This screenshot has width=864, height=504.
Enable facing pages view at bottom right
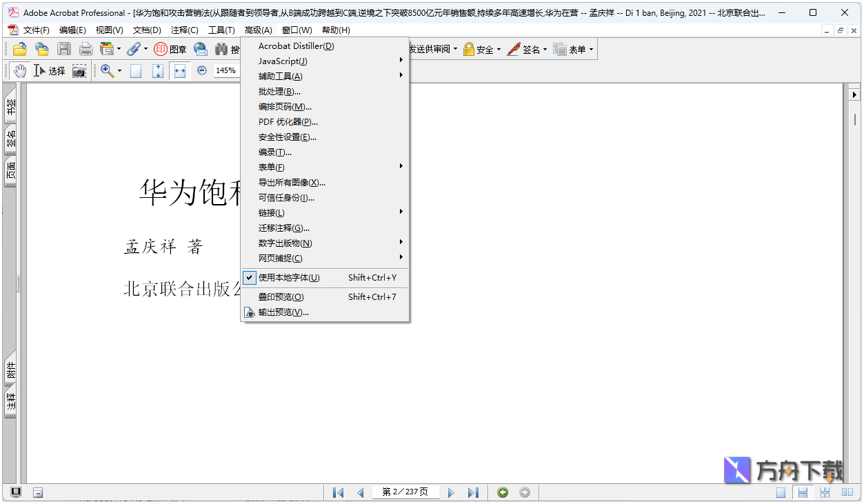(x=846, y=492)
